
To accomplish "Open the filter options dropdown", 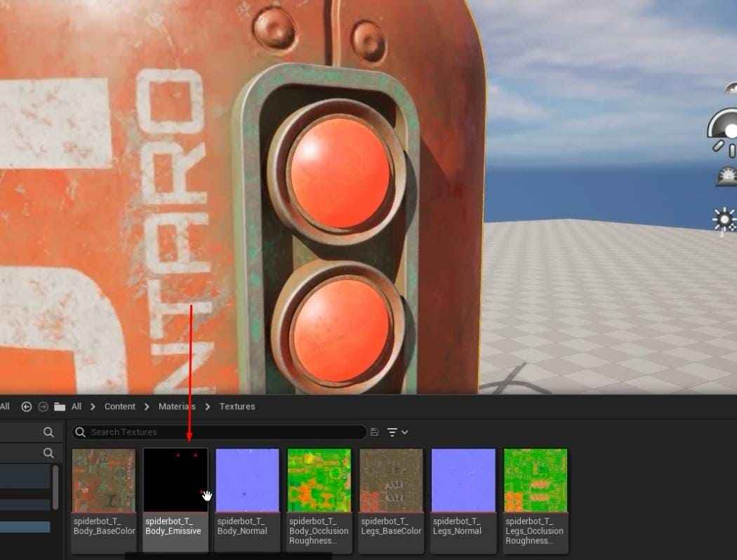I will pyautogui.click(x=397, y=432).
